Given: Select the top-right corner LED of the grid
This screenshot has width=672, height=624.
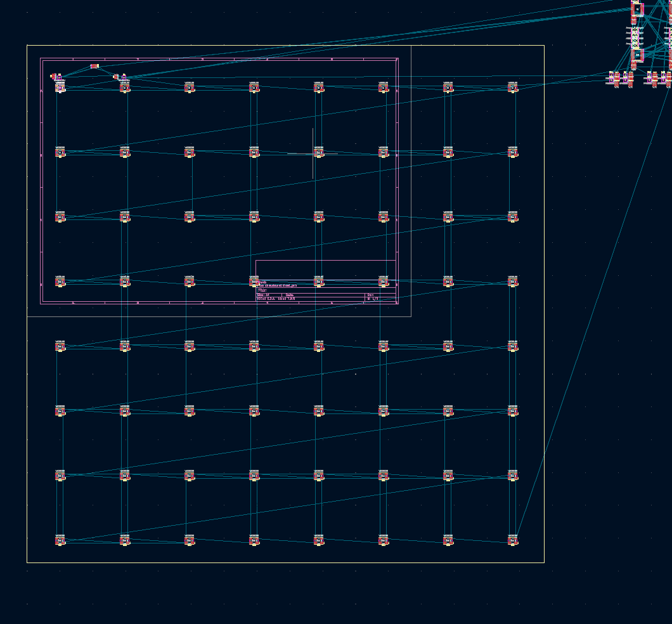Looking at the screenshot, I should coord(513,88).
